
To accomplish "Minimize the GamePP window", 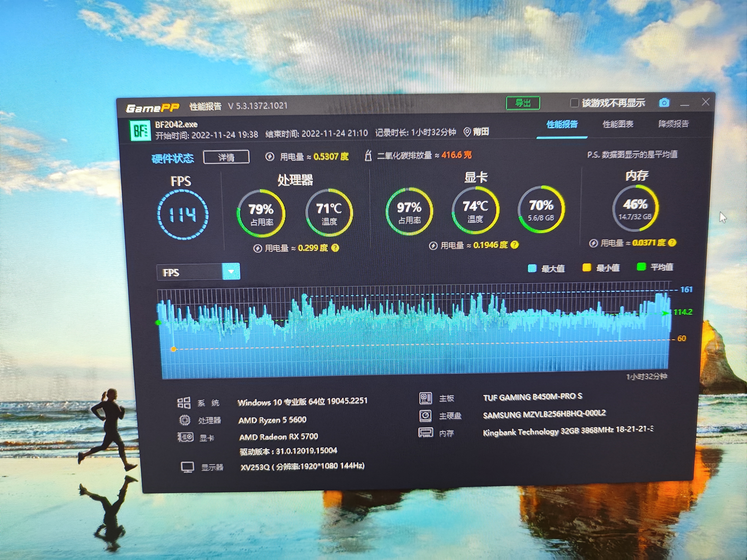I will pos(684,104).
